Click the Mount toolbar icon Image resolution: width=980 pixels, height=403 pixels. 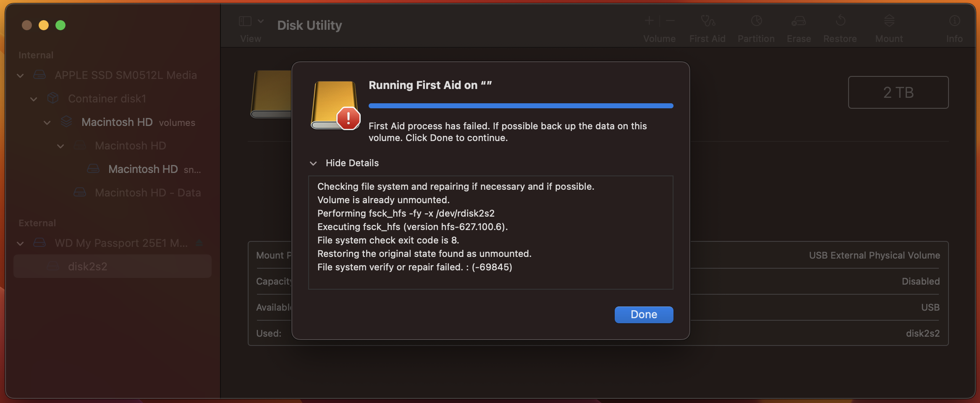pyautogui.click(x=889, y=21)
